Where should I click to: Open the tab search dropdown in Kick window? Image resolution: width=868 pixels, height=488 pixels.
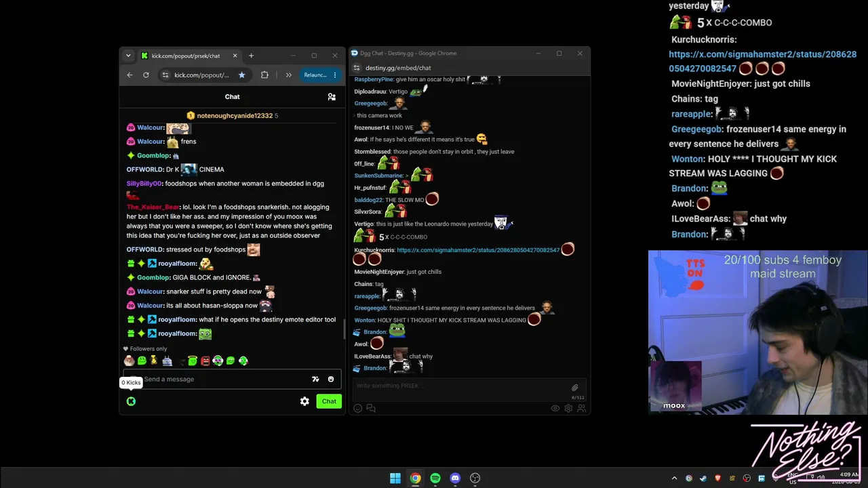click(x=128, y=56)
